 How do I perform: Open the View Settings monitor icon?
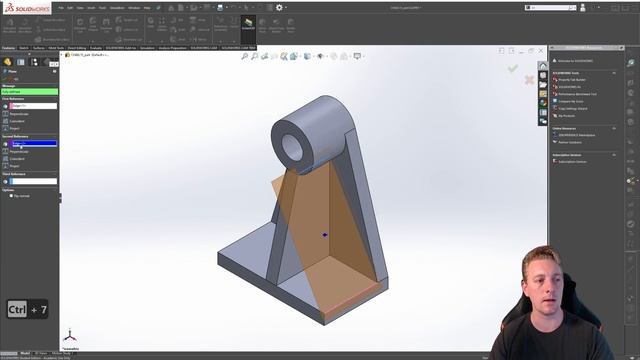pos(358,56)
